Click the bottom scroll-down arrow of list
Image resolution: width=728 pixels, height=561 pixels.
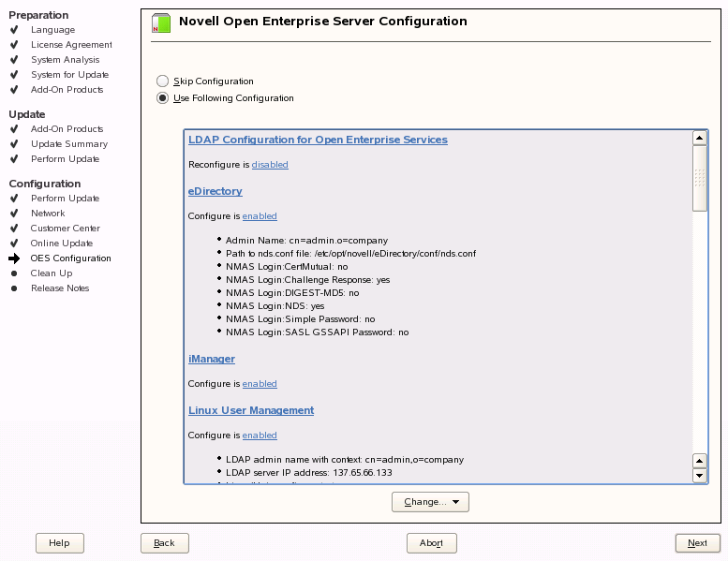click(x=699, y=476)
